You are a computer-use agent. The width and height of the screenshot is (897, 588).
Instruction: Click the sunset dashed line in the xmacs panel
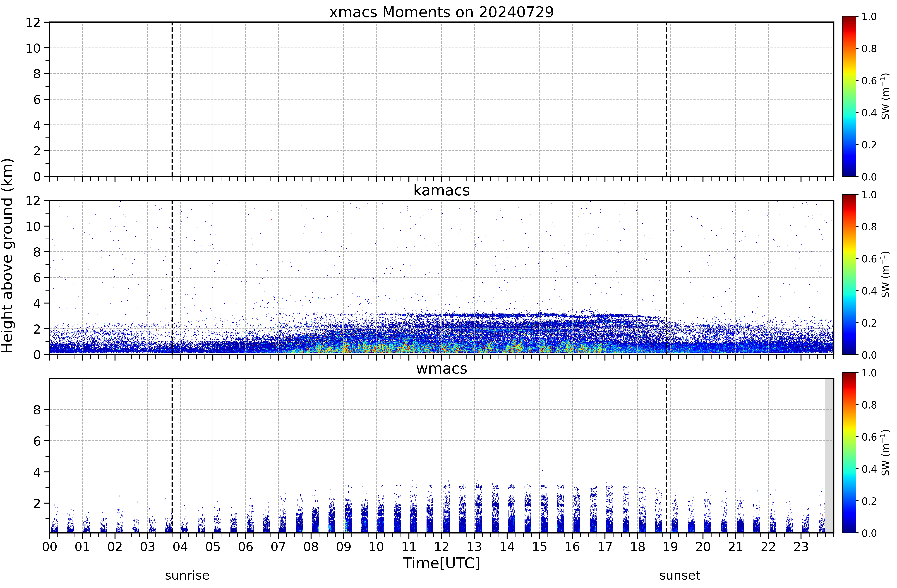[666, 99]
